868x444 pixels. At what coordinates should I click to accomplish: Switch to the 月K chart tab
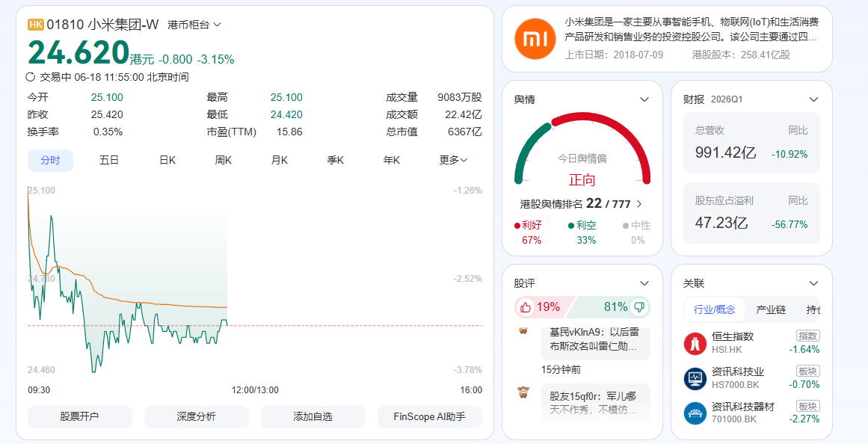[x=280, y=160]
